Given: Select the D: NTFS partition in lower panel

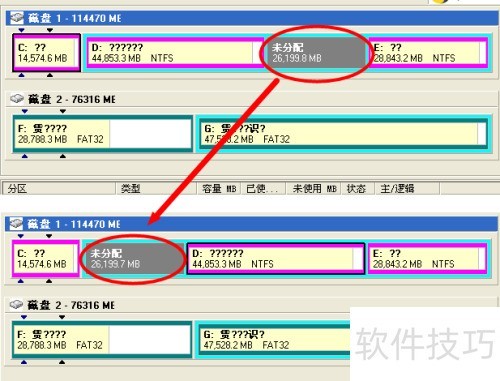Looking at the screenshot, I should click(x=275, y=259).
